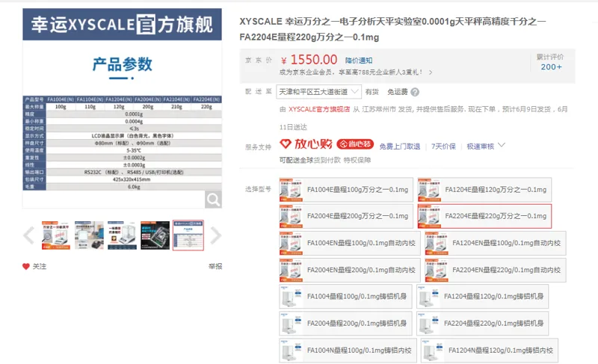Click the enterprise member promotion text
Screen dimensions: 598x364
pos(351,72)
